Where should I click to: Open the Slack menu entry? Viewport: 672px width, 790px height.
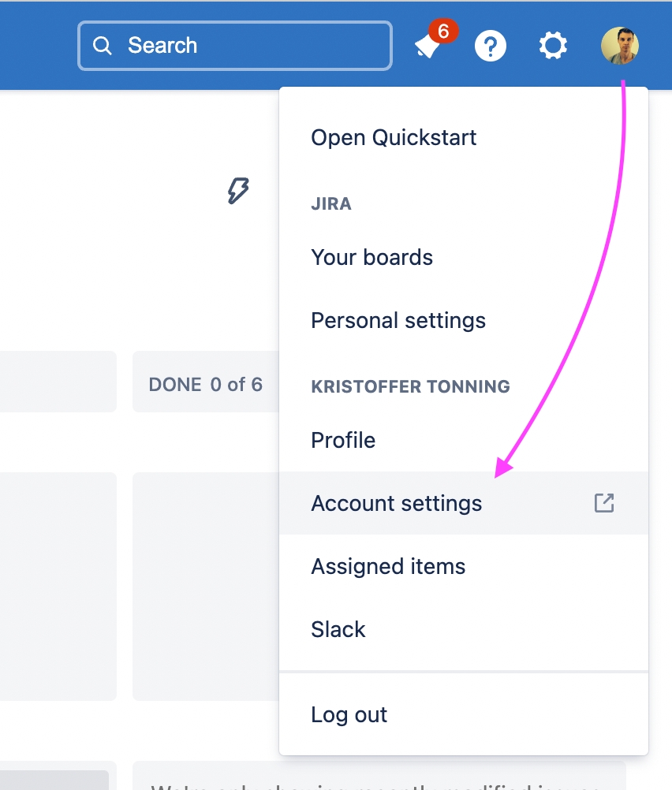(338, 629)
